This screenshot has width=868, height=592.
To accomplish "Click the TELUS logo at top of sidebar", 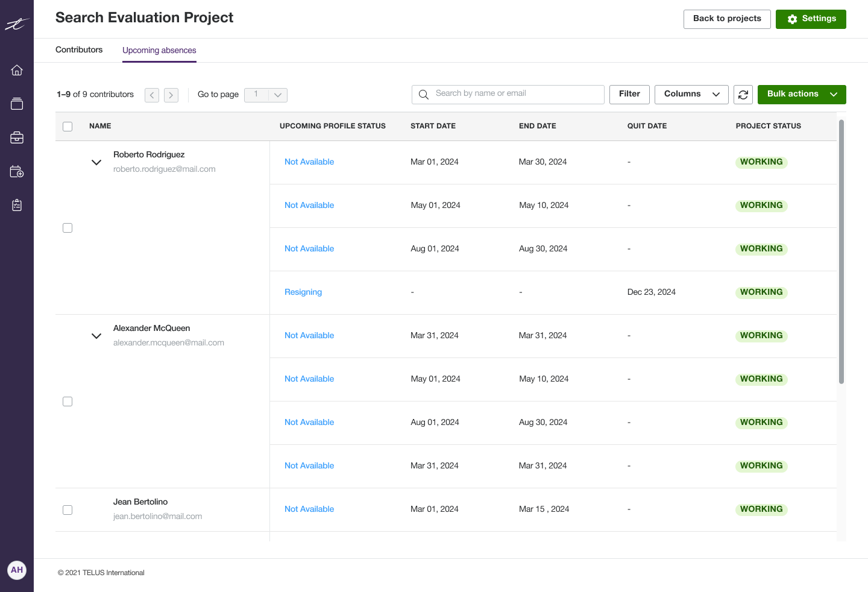I will pyautogui.click(x=16, y=23).
